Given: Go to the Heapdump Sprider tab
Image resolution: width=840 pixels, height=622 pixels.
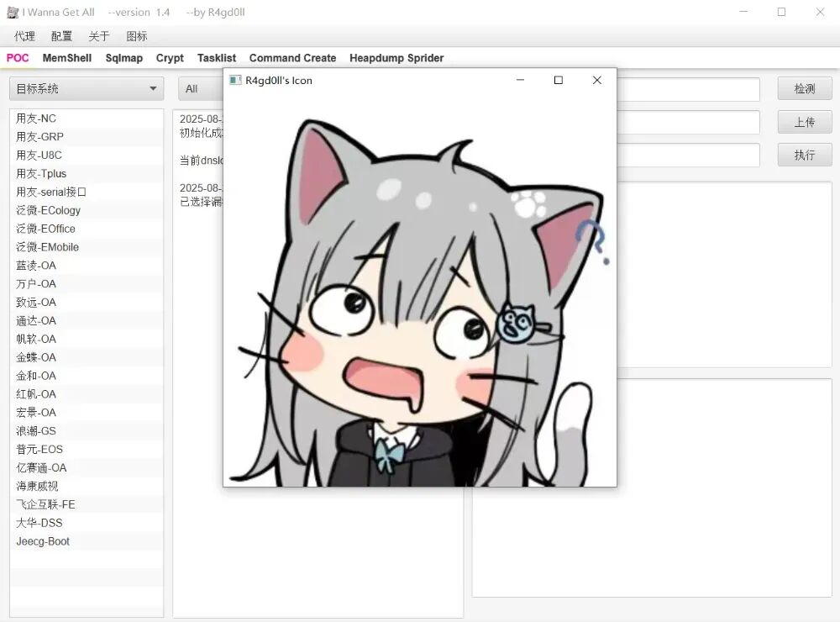Looking at the screenshot, I should 396,58.
